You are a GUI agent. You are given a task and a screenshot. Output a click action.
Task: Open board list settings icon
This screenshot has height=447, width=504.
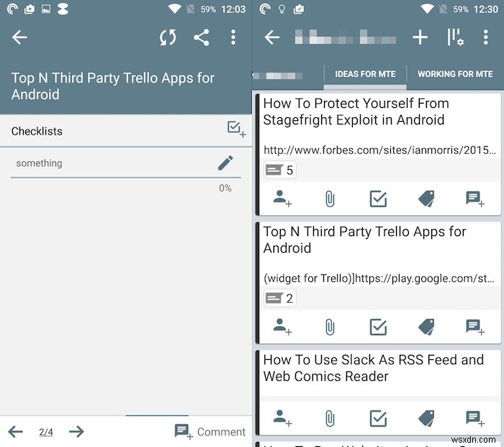456,37
